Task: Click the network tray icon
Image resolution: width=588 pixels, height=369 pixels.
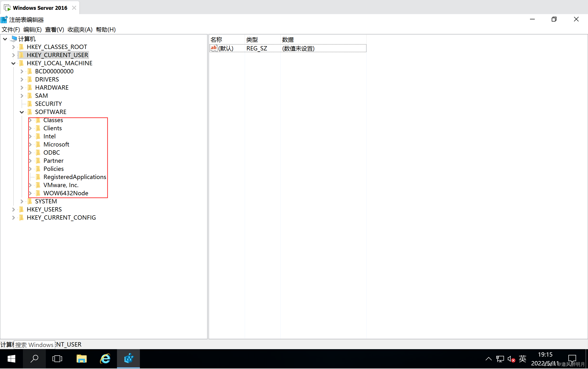Action: 500,359
